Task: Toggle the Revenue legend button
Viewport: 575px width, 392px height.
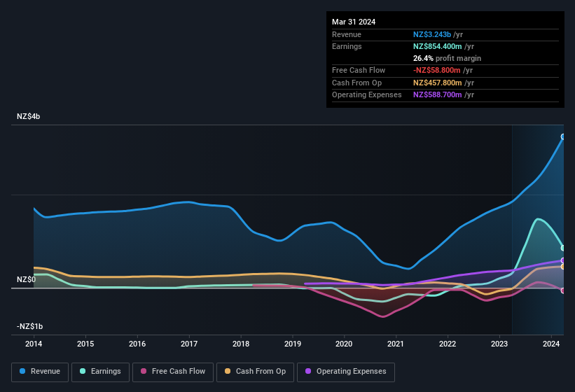Action: (x=40, y=372)
